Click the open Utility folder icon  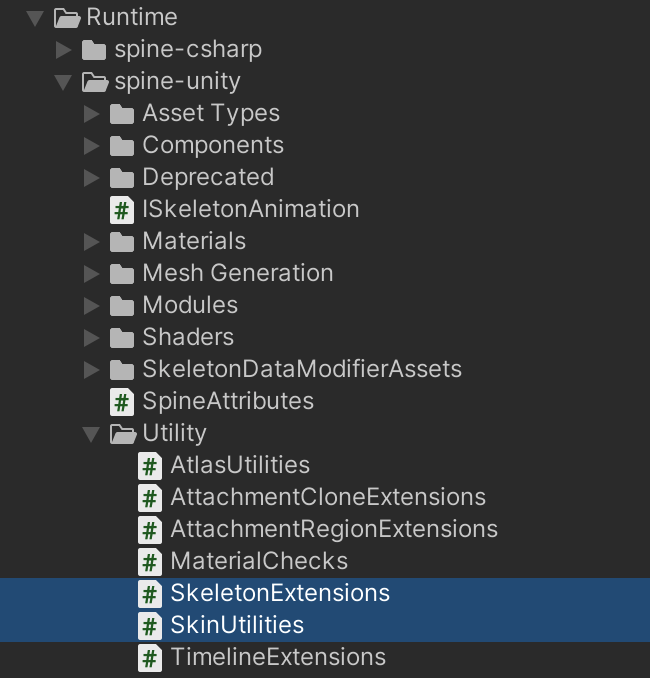123,434
